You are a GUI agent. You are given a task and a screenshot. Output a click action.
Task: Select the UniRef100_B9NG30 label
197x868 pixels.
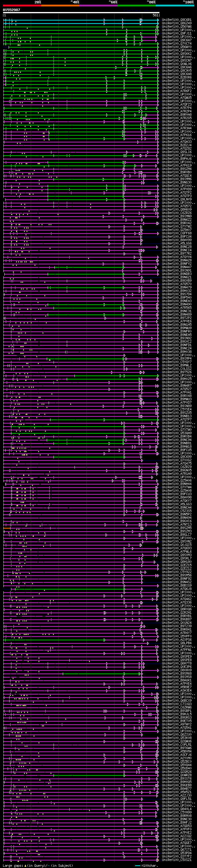click(x=177, y=182)
